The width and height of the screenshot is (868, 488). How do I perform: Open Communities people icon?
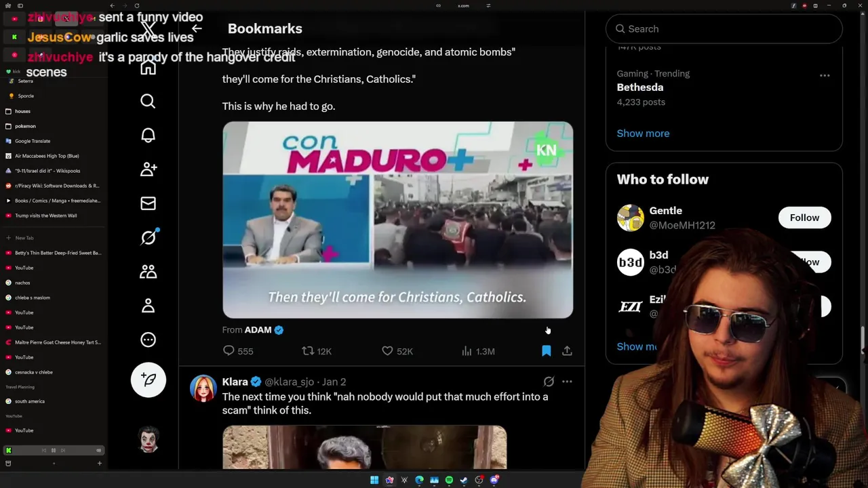[148, 271]
